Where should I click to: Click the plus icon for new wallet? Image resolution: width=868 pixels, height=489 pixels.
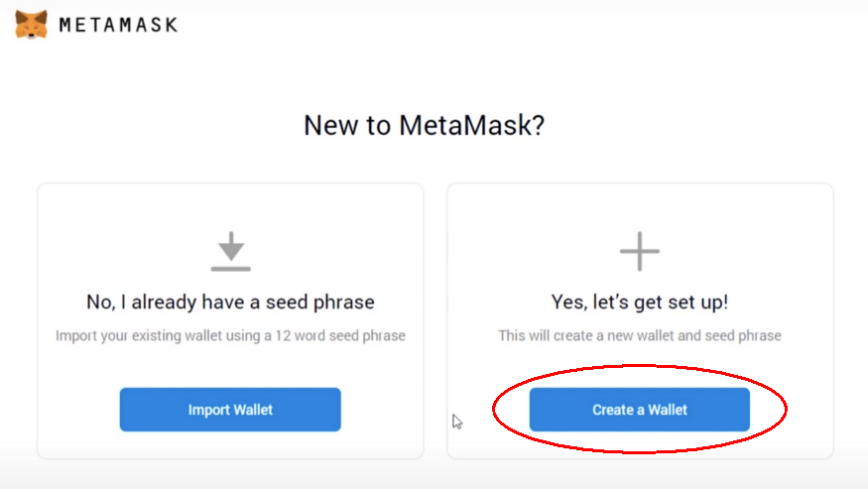(640, 251)
